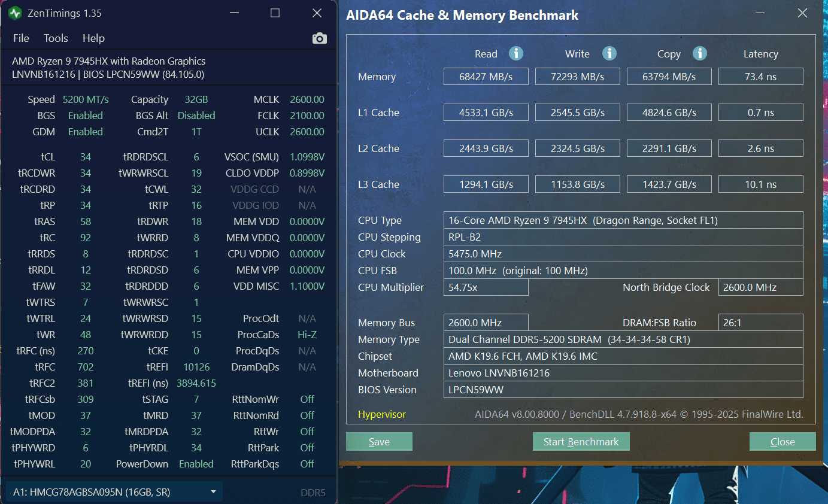
Task: Click the CPU Type field 16-Core AMD Ryzen 9 7945HX
Action: coord(623,220)
